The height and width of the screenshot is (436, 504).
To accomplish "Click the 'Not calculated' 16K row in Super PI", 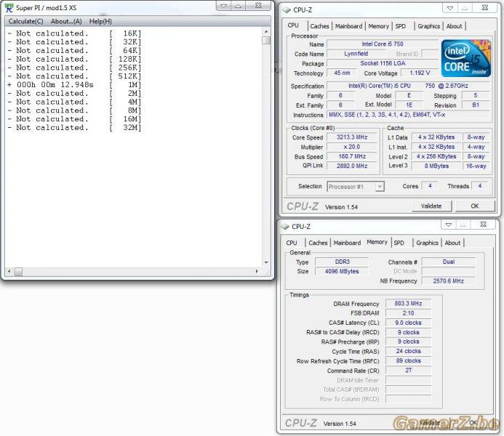I will pyautogui.click(x=74, y=33).
